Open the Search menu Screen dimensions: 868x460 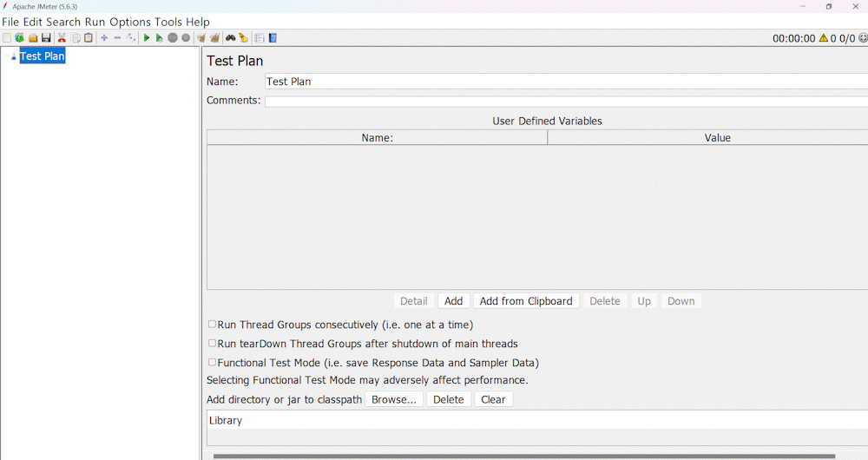coord(63,23)
